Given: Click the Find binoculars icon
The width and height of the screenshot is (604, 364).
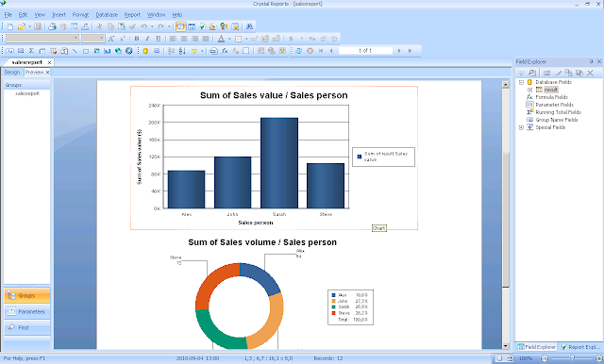Looking at the screenshot, I should (x=249, y=26).
